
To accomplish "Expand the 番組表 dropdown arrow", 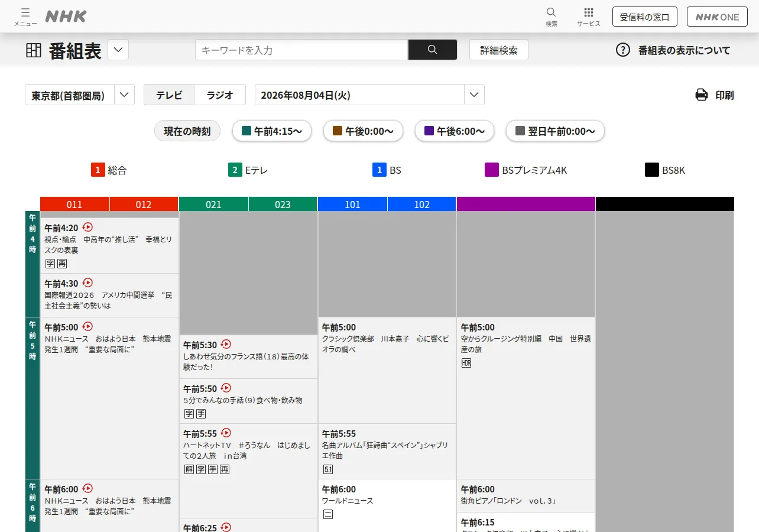I will click(118, 50).
